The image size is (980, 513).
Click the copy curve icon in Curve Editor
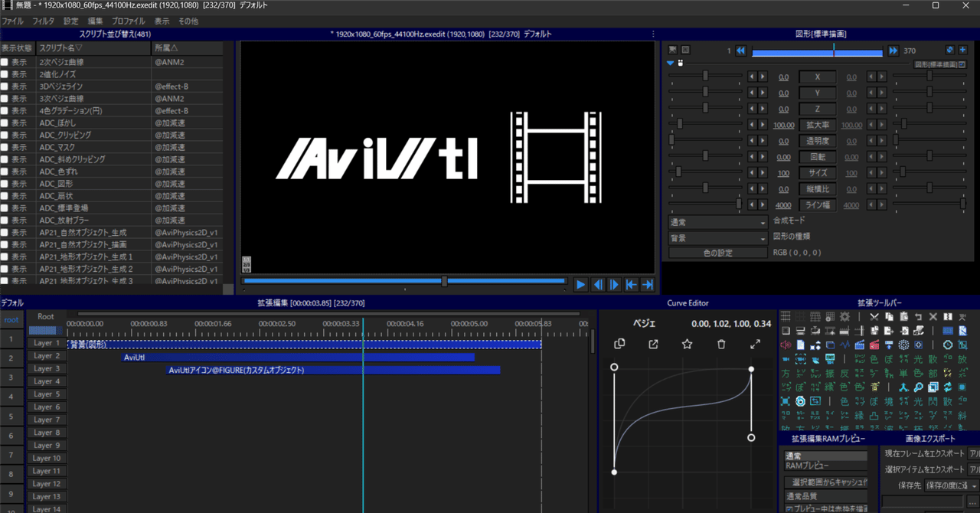(619, 345)
